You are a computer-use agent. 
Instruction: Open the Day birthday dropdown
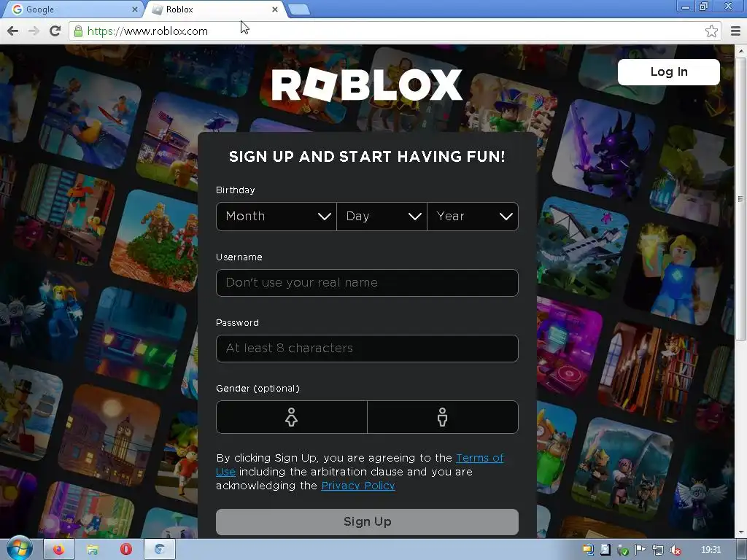tap(382, 216)
